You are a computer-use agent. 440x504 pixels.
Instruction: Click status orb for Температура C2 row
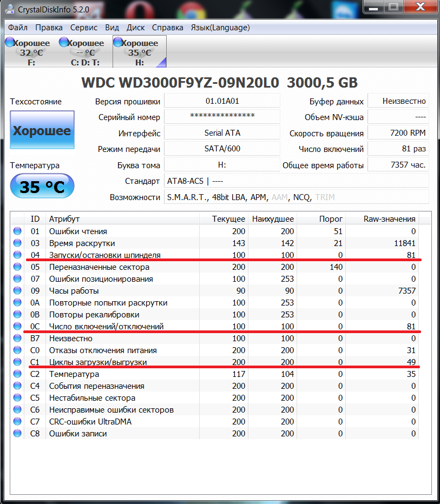(17, 374)
